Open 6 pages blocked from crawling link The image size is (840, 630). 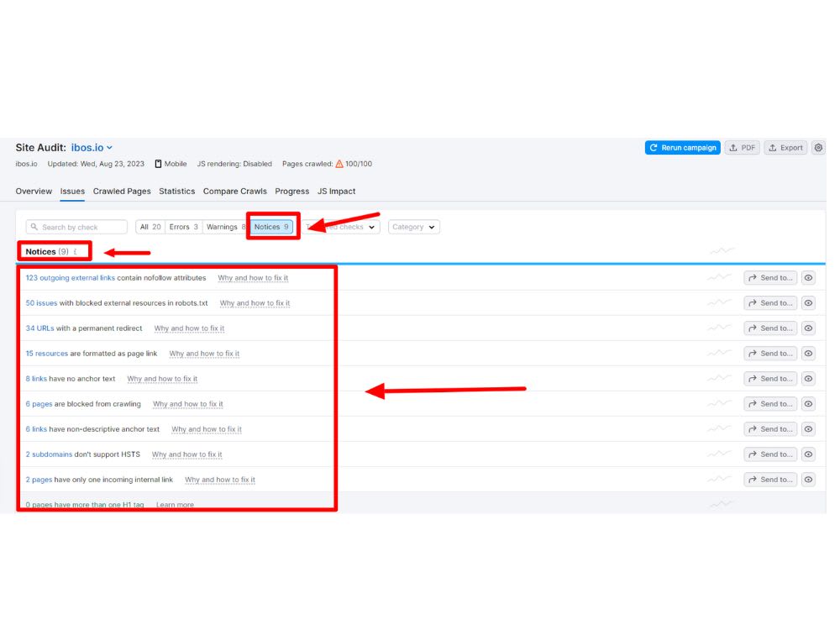click(39, 403)
